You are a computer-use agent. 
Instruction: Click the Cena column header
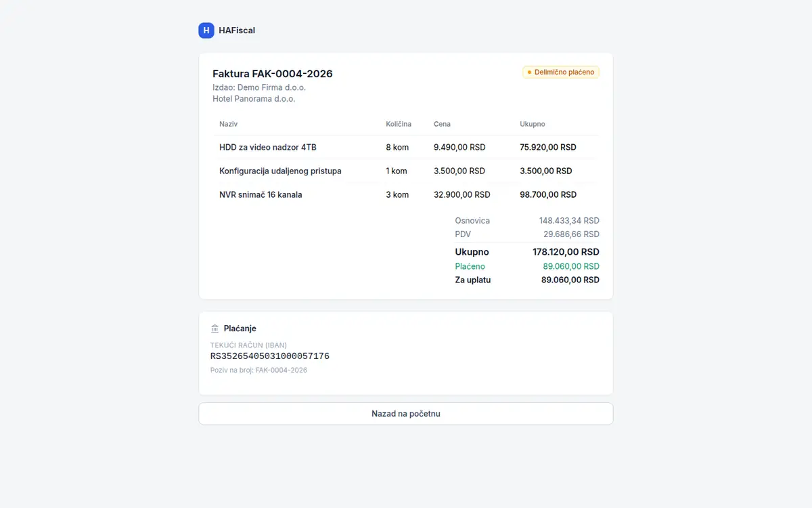click(x=442, y=124)
